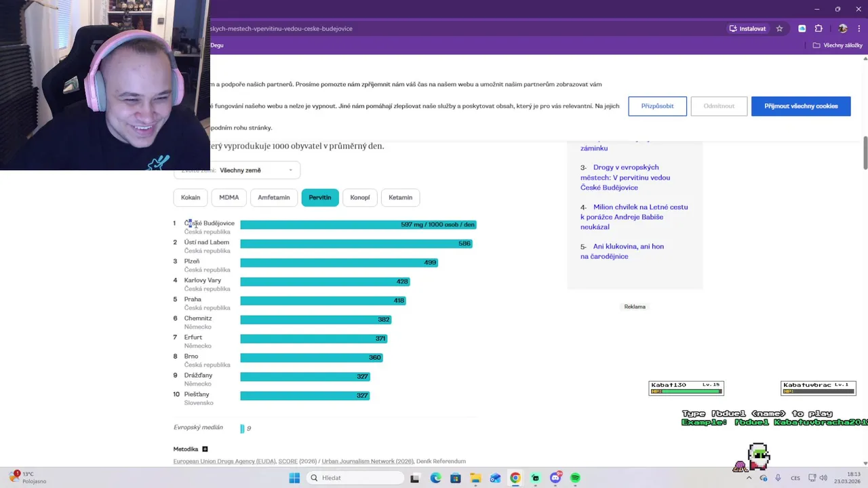
Task: Click the Erfurt city label
Action: [193, 338]
